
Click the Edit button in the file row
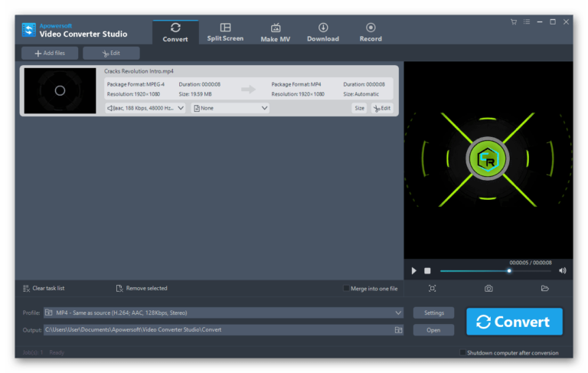tap(382, 108)
